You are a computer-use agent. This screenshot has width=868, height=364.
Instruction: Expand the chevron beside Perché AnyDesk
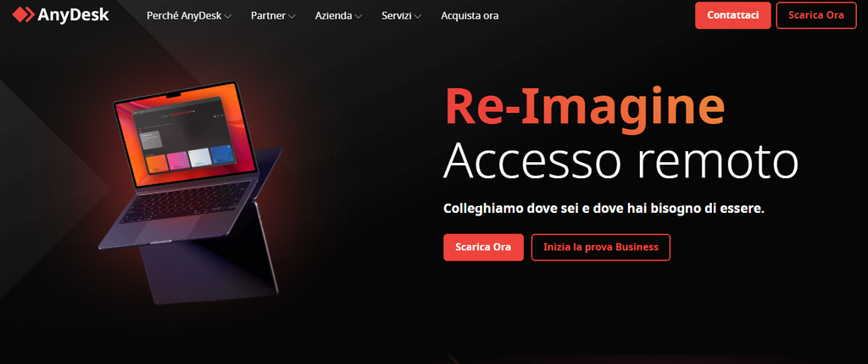click(x=227, y=17)
